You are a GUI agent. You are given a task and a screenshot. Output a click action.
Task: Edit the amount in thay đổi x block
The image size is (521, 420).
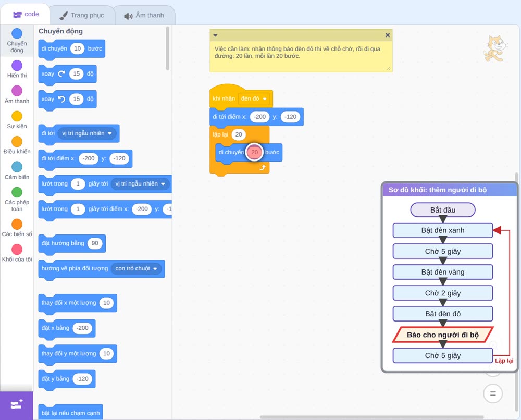pos(106,303)
